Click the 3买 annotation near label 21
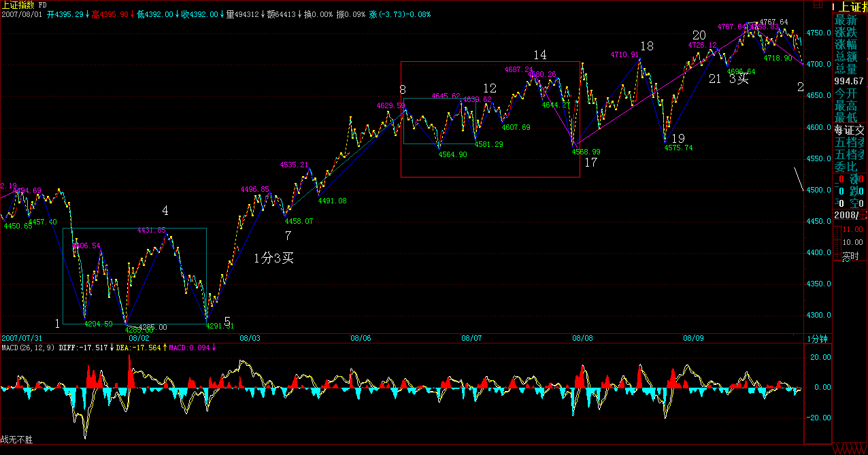 [739, 79]
